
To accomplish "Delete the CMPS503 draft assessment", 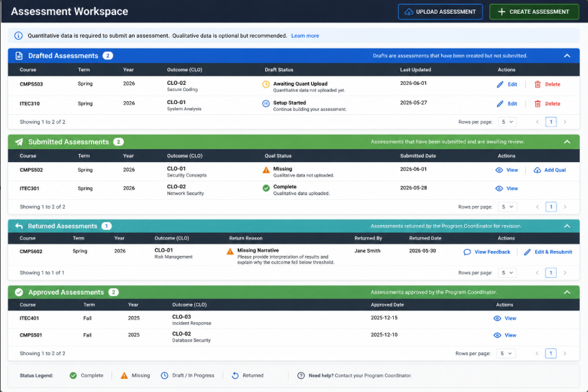I will tap(547, 84).
